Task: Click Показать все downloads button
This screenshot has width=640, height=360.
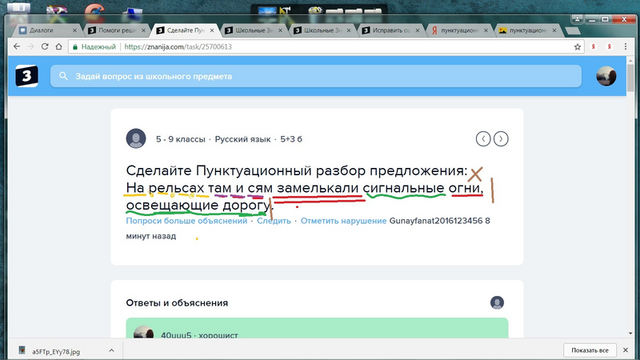Action: pyautogui.click(x=590, y=350)
